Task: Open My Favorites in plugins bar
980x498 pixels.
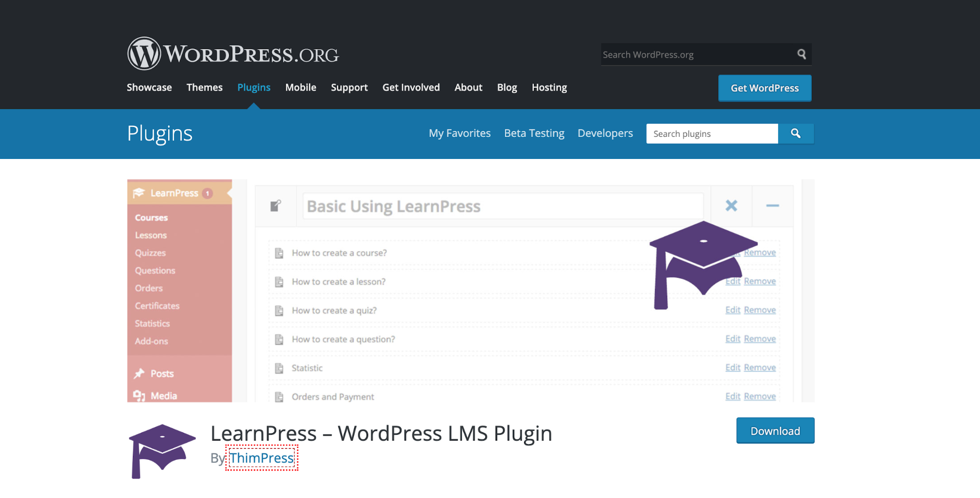Action: click(x=459, y=133)
